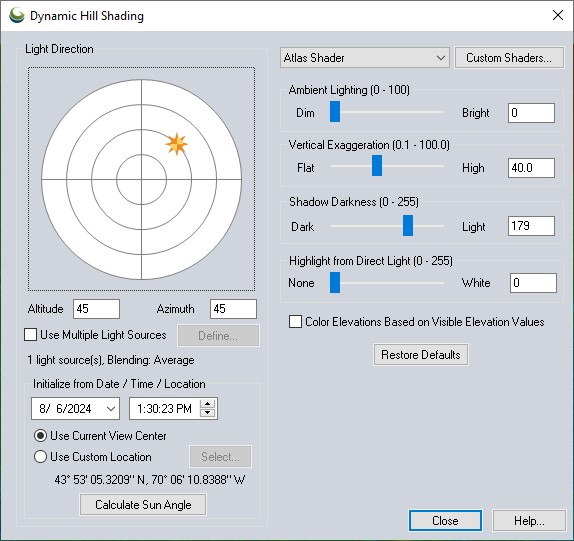Click the Azimuth input field
Image resolution: width=574 pixels, height=541 pixels.
(233, 309)
